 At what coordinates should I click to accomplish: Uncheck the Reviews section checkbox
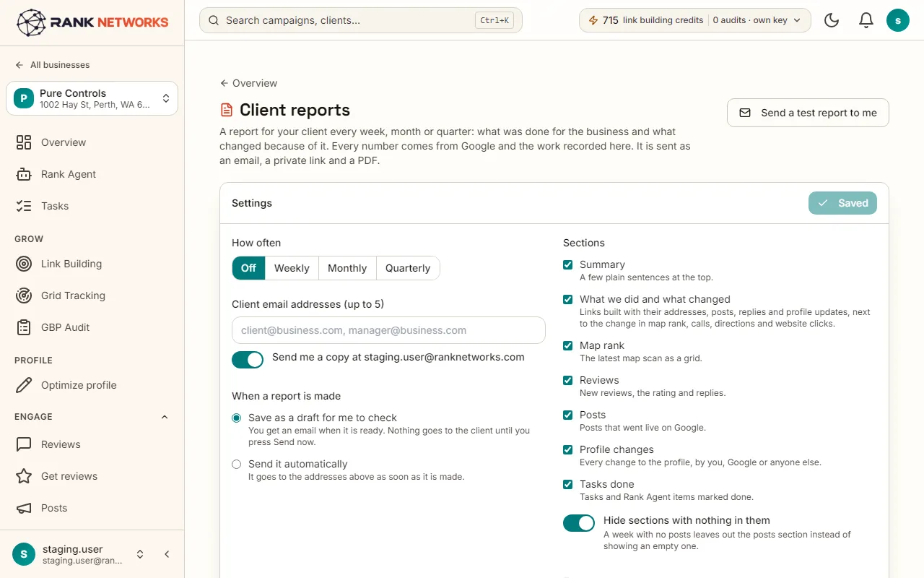click(568, 380)
